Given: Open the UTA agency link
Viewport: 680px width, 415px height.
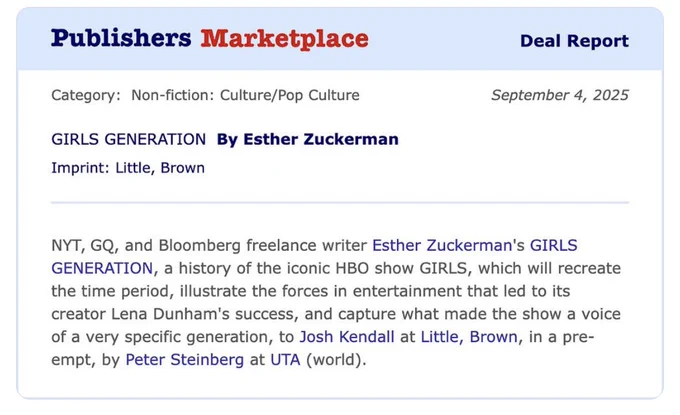Looking at the screenshot, I should pyautogui.click(x=285, y=360).
